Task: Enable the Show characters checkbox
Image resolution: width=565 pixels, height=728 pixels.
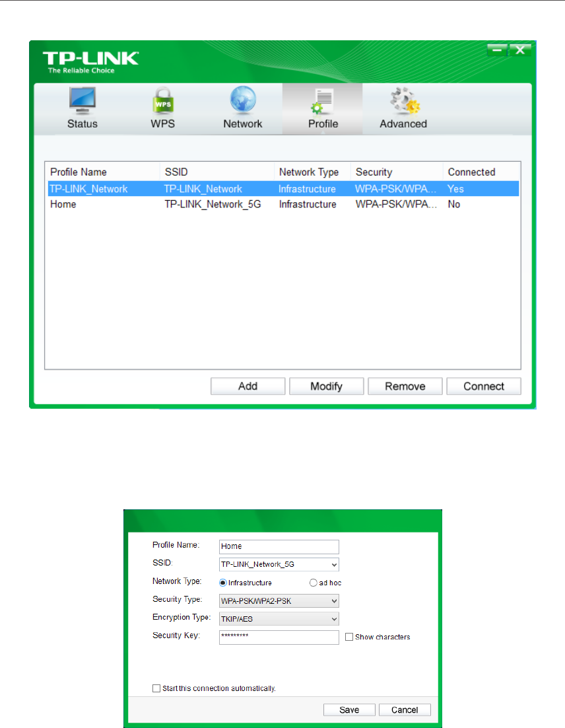Action: click(349, 637)
